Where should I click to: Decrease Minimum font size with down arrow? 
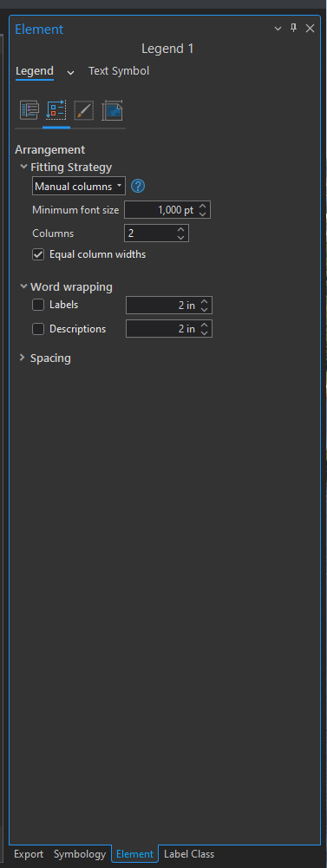point(202,214)
